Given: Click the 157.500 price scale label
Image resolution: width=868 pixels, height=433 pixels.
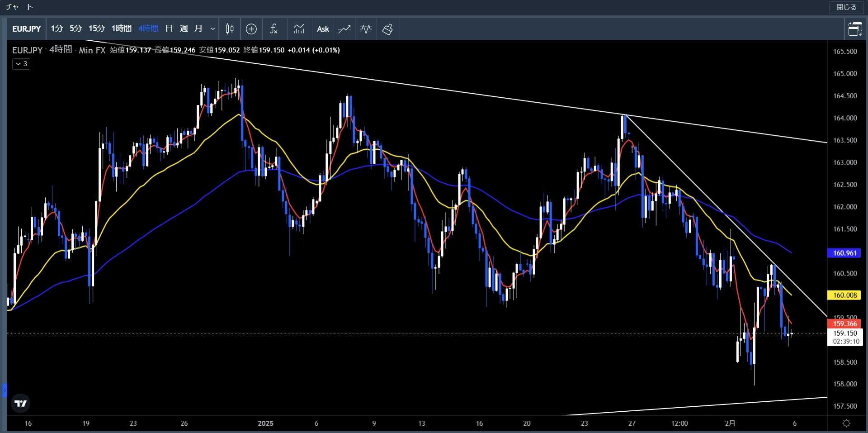Looking at the screenshot, I should [845, 406].
